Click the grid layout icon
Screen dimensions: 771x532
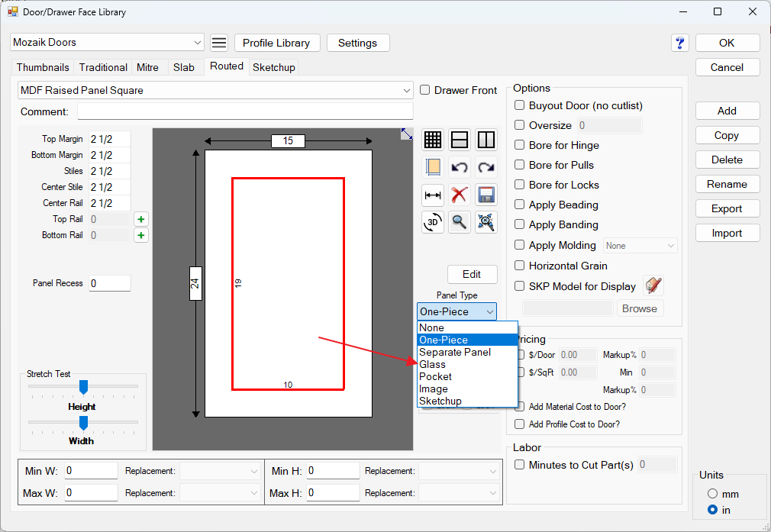coord(433,140)
